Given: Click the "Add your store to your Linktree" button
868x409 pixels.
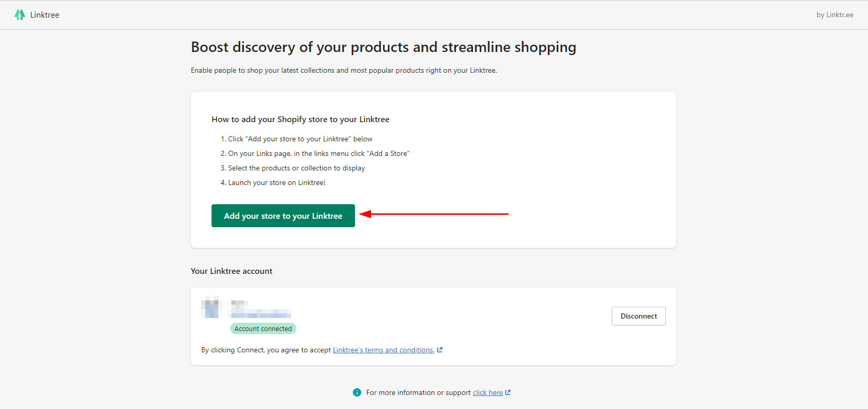Looking at the screenshot, I should coord(283,216).
